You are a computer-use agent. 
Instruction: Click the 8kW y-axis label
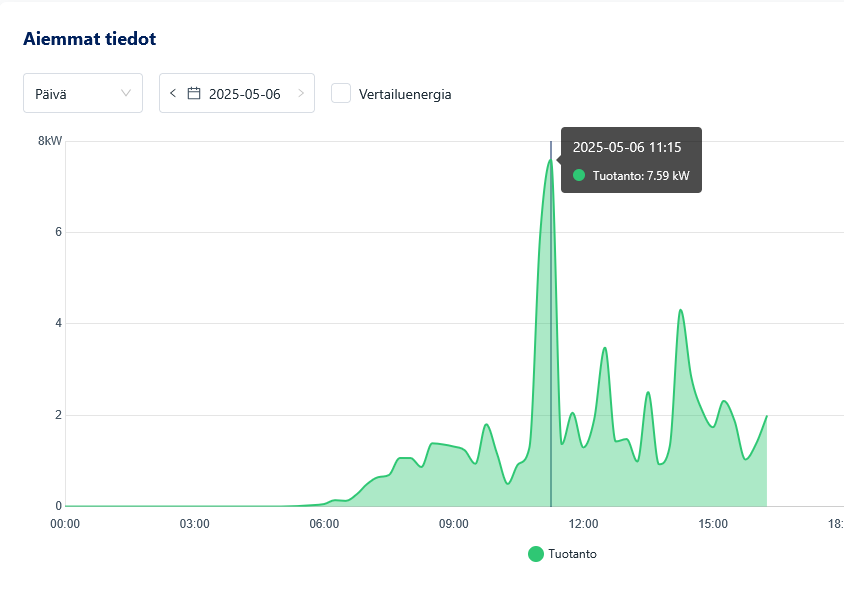click(50, 141)
